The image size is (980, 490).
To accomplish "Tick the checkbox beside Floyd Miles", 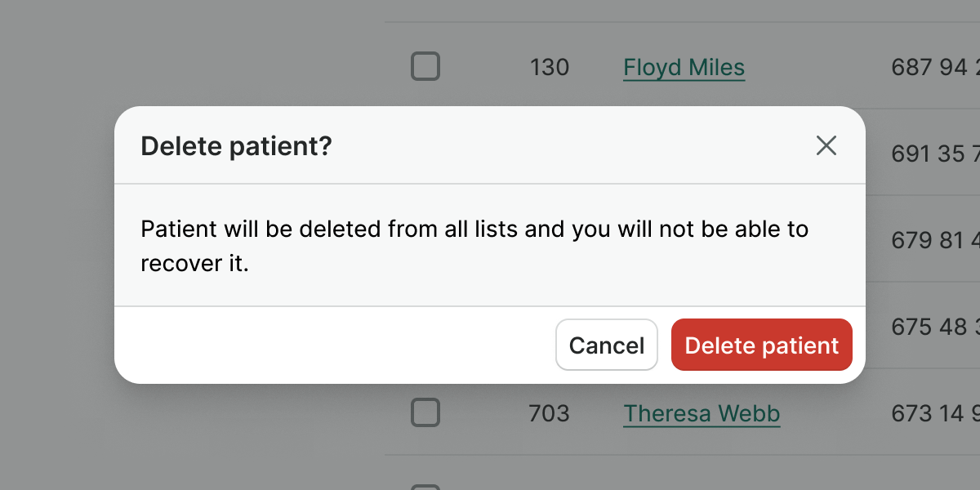I will pos(425,66).
